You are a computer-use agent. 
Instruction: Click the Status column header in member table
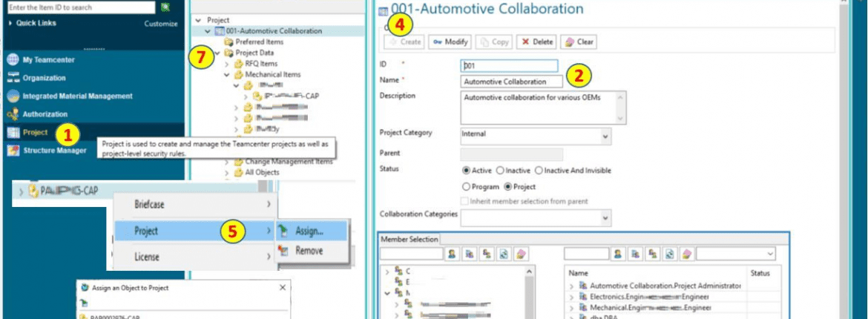tap(760, 273)
